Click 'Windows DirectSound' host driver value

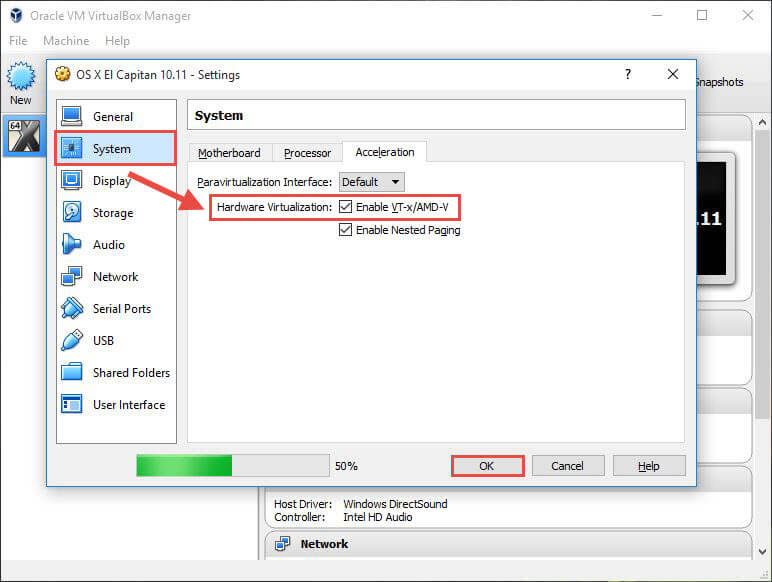click(395, 504)
